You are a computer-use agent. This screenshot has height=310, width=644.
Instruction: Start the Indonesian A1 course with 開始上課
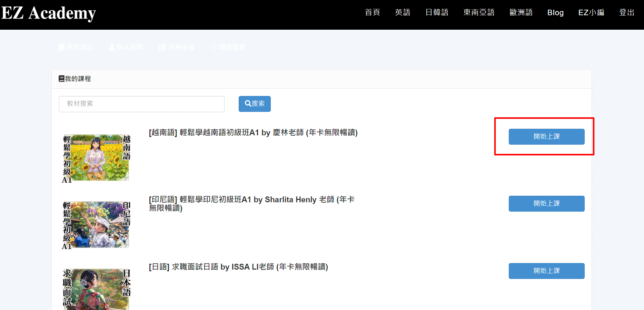(546, 204)
